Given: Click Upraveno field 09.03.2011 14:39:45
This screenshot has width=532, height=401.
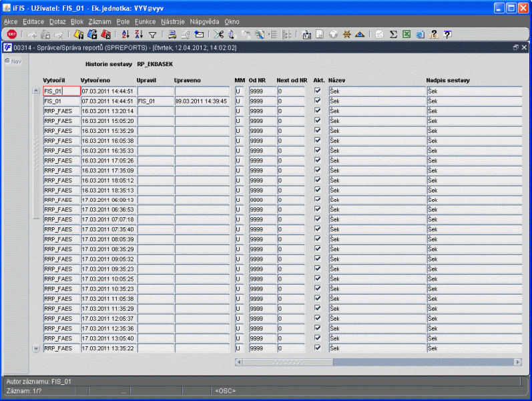Looking at the screenshot, I should [x=202, y=101].
